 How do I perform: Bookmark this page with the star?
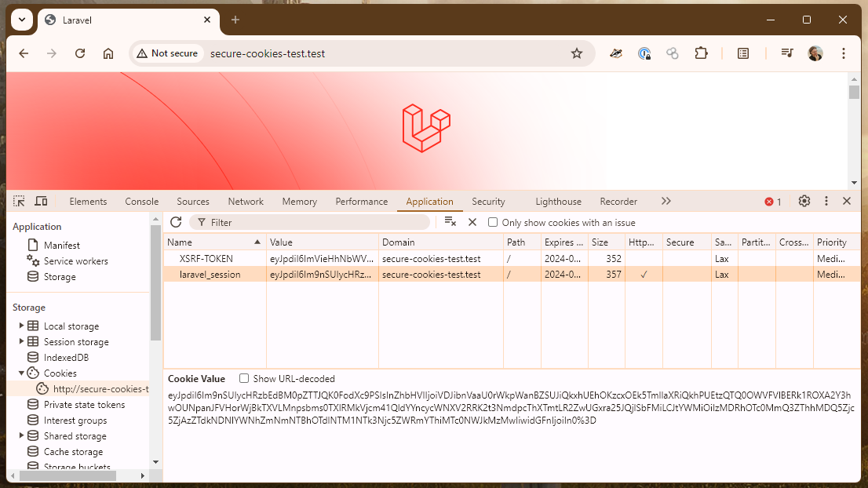(x=577, y=53)
